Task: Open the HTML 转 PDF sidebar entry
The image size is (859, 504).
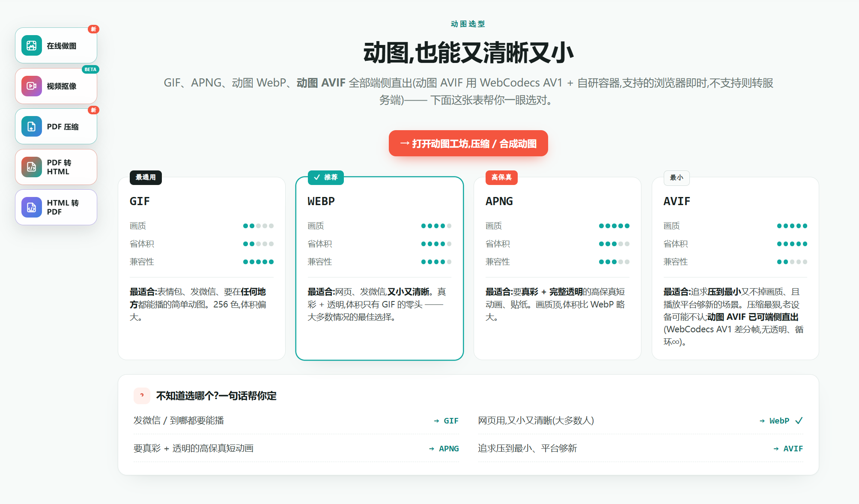Action: pos(56,207)
